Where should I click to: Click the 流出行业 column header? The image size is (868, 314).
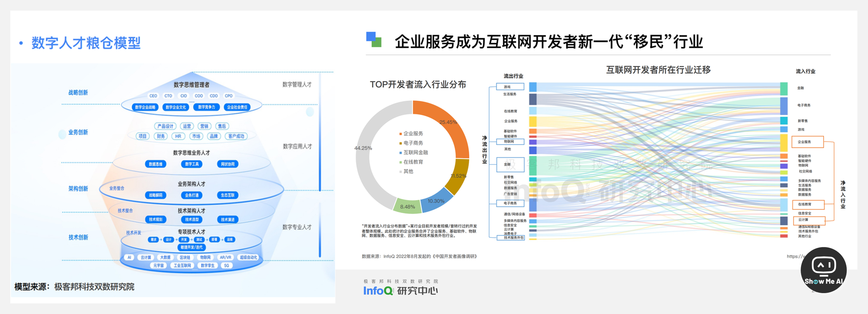[513, 76]
